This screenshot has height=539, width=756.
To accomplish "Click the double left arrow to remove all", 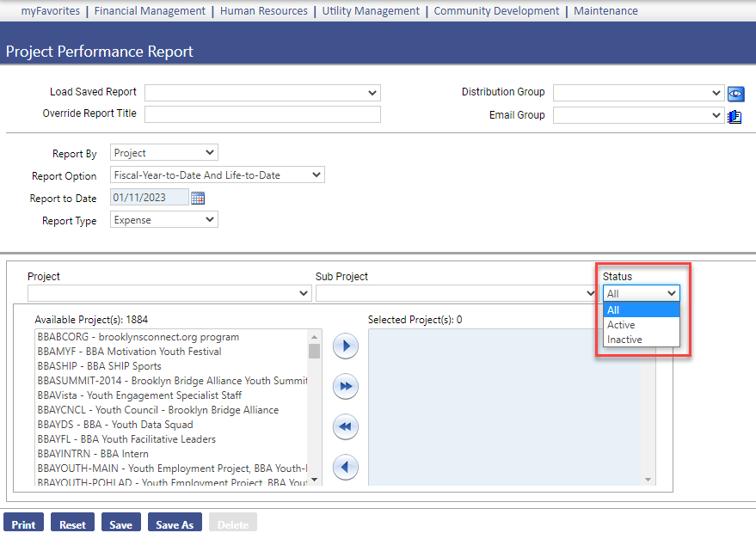I will pyautogui.click(x=345, y=427).
